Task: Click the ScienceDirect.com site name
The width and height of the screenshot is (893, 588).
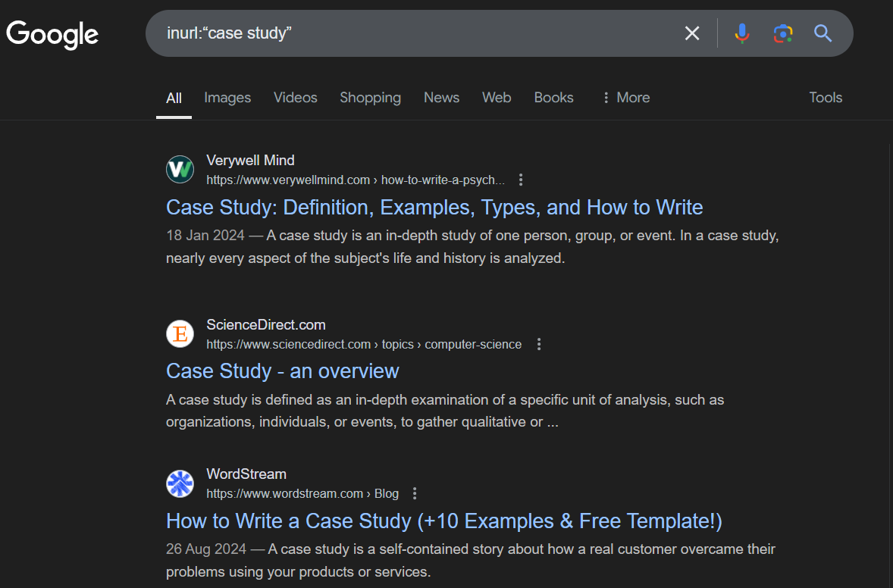Action: [x=266, y=324]
